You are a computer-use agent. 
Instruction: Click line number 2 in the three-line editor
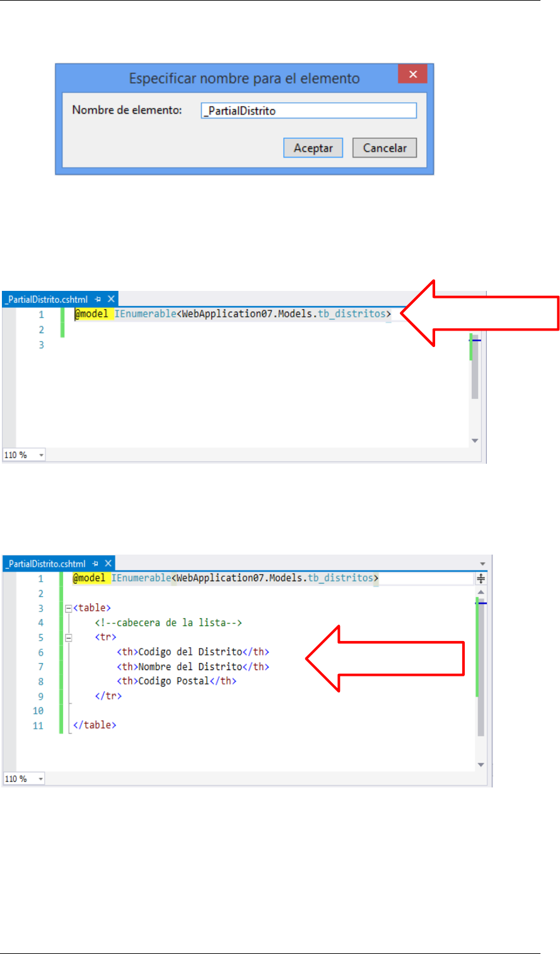(41, 329)
